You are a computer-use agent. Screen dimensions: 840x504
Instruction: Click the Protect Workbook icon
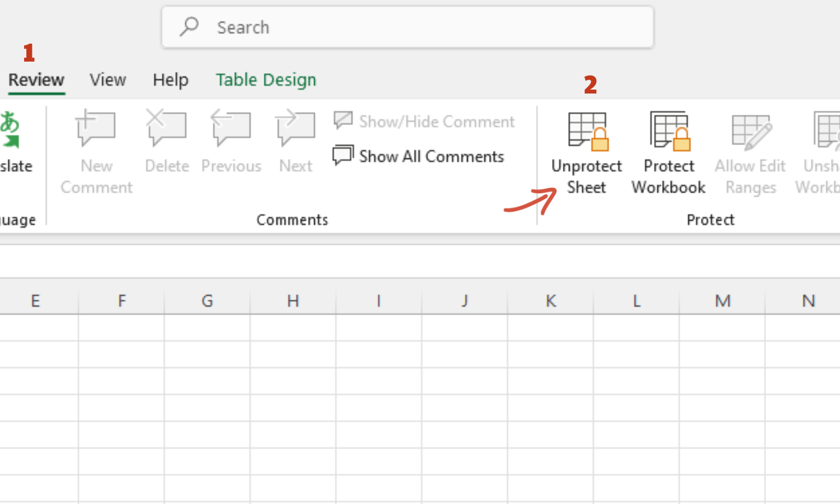tap(669, 132)
